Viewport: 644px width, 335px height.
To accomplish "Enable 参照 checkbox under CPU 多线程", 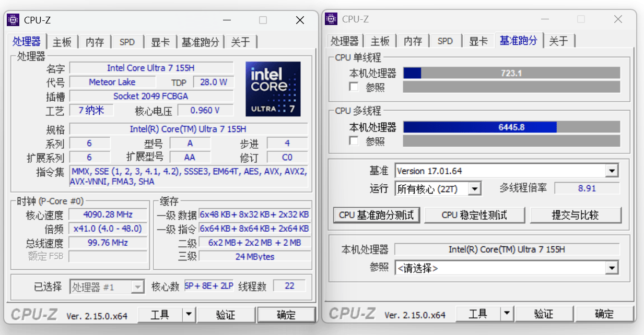I will (354, 141).
